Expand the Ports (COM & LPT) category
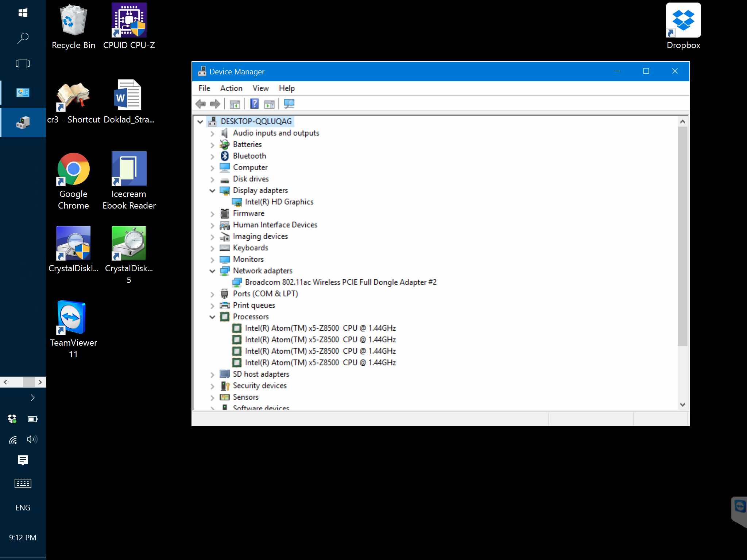This screenshot has height=560, width=747. (x=212, y=295)
